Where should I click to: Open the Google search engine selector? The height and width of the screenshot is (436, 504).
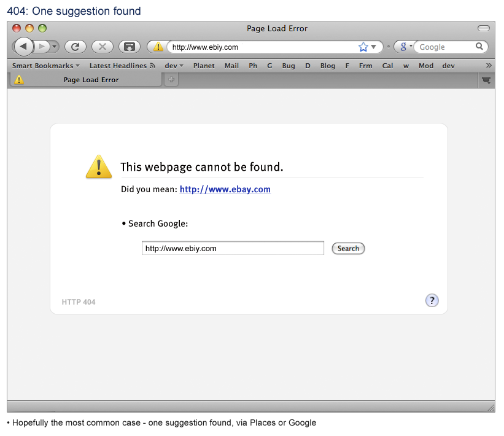(405, 47)
